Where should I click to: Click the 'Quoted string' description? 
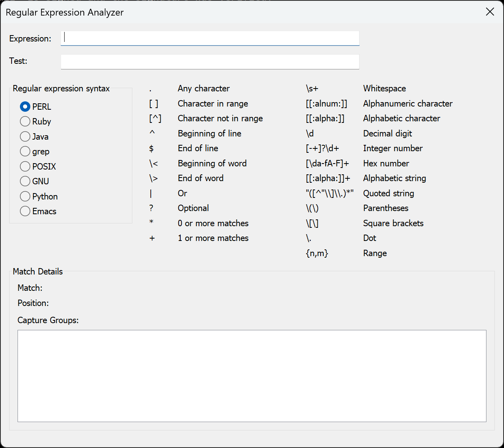(389, 193)
